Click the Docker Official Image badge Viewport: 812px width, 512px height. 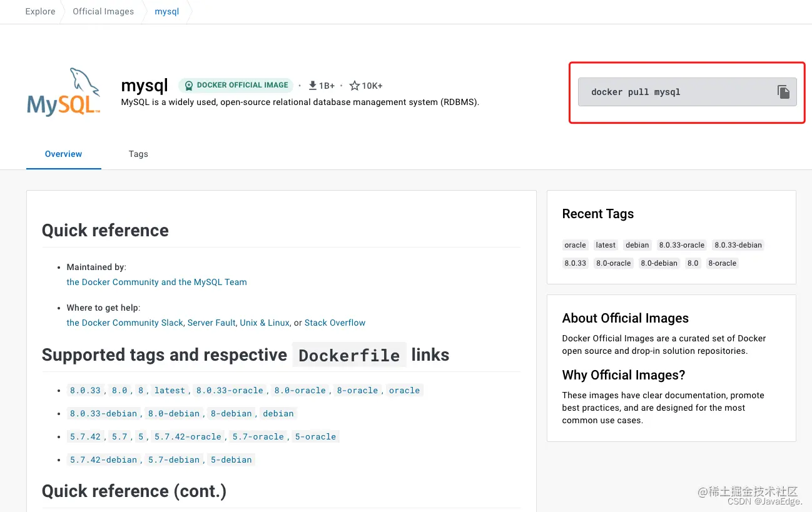click(236, 86)
